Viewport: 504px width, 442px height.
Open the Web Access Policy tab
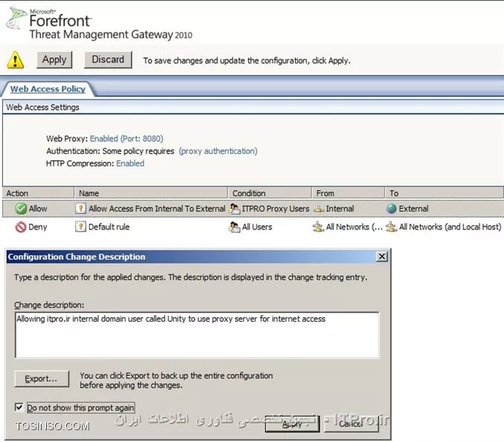pos(48,89)
